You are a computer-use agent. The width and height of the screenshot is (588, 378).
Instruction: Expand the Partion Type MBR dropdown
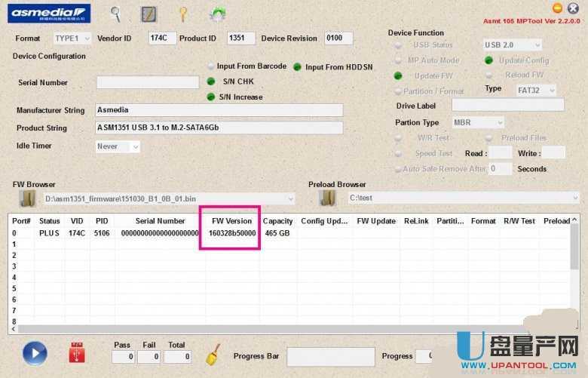(x=478, y=122)
